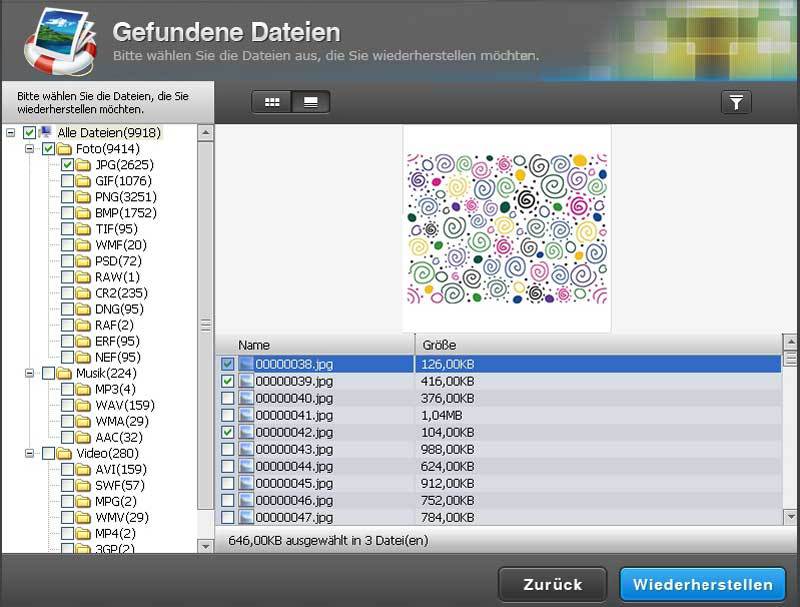Click the computer icon beside Alle Dateien
Screen dimensions: 800x607
(46, 132)
